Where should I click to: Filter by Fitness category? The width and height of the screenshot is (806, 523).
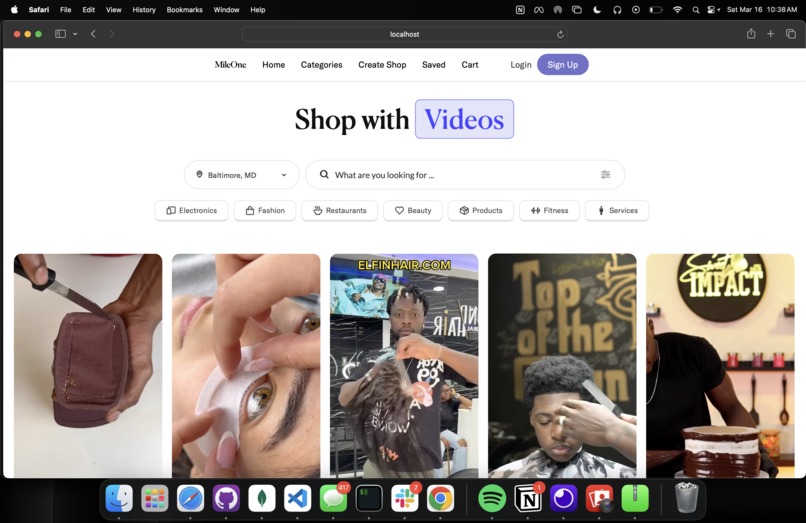(x=549, y=210)
